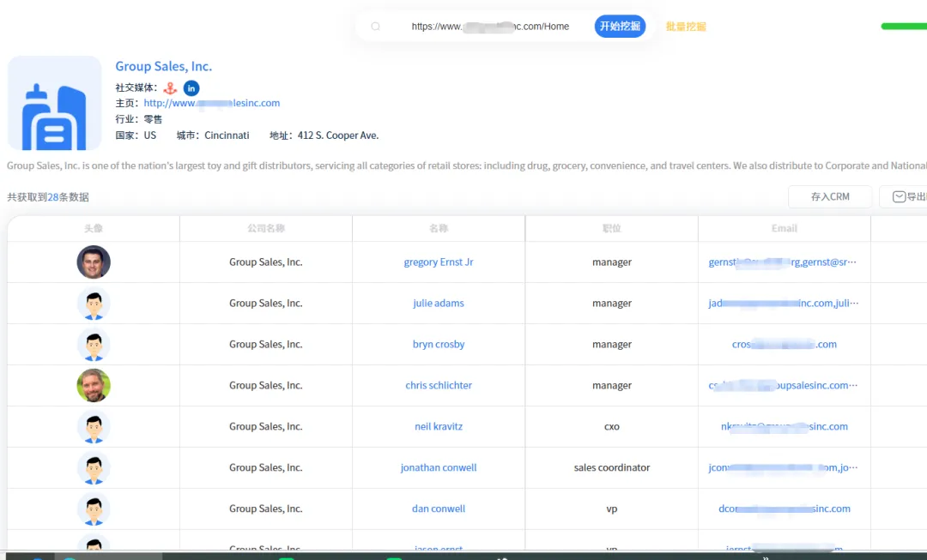Click julie adams' default avatar icon

94,303
